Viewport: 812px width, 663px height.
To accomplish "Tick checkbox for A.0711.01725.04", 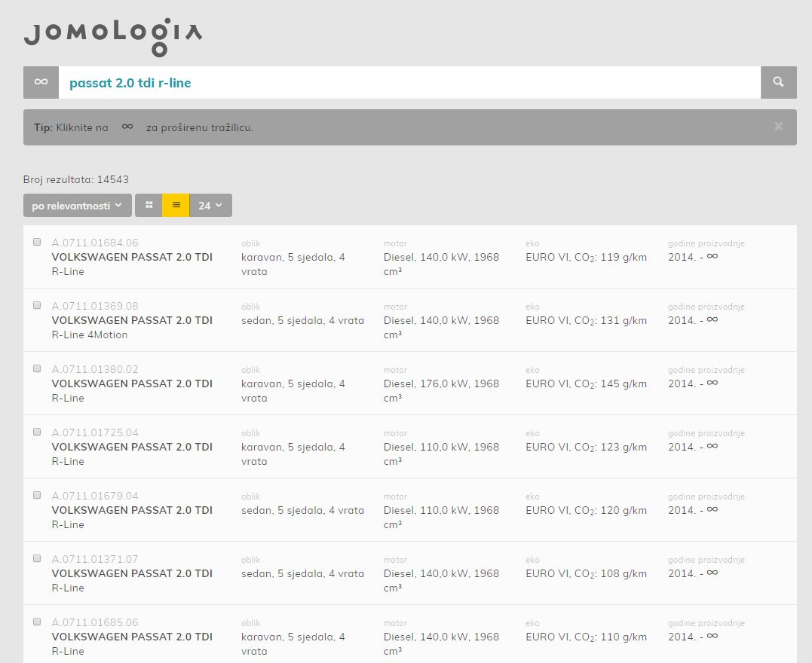I will (x=37, y=432).
